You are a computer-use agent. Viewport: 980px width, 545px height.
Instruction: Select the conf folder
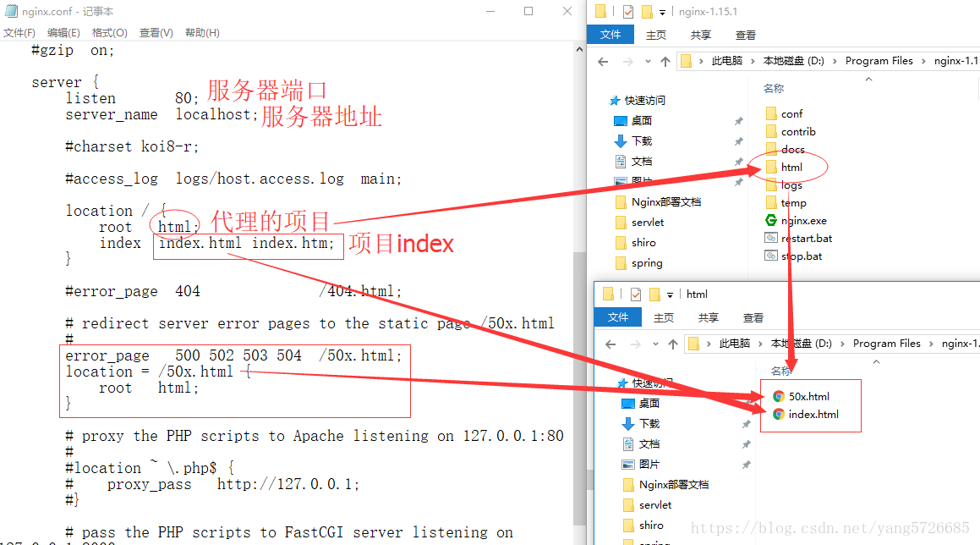[x=784, y=114]
